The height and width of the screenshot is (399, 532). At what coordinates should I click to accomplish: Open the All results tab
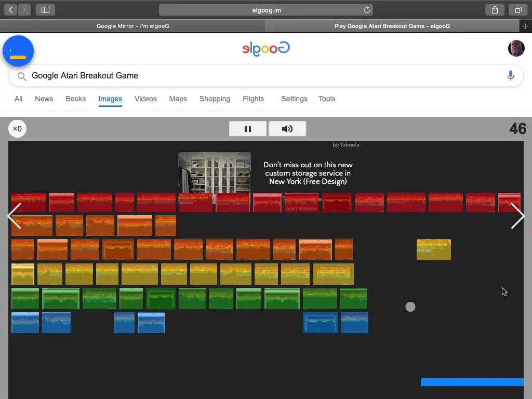pyautogui.click(x=18, y=99)
